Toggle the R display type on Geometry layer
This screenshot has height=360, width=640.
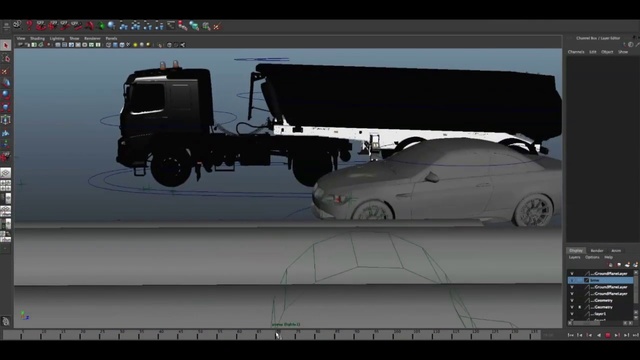[x=579, y=307]
